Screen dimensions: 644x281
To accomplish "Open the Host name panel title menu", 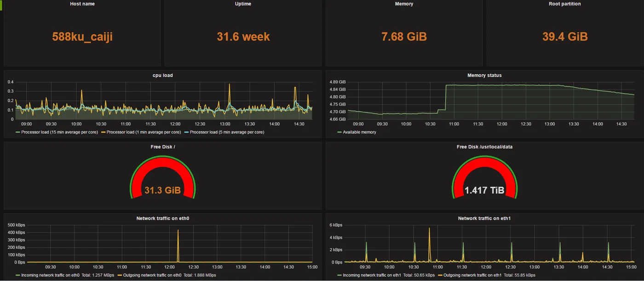I will coord(82,4).
